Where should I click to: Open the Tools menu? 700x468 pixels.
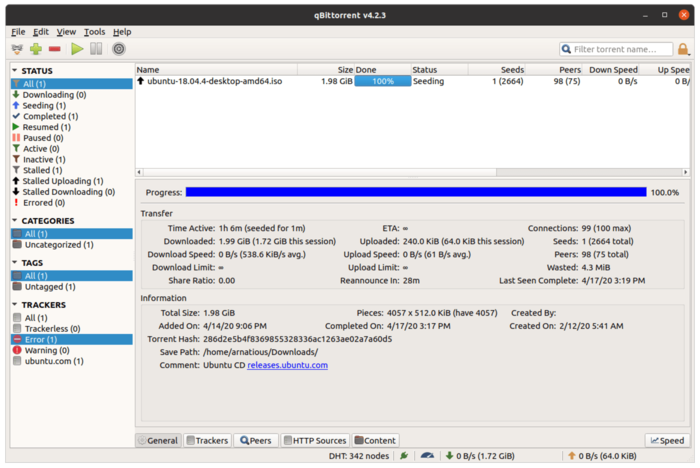coord(94,32)
